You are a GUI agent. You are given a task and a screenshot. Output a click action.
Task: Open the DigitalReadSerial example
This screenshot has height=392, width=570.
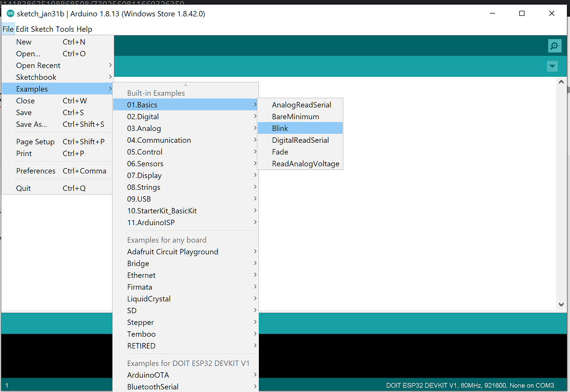[300, 140]
